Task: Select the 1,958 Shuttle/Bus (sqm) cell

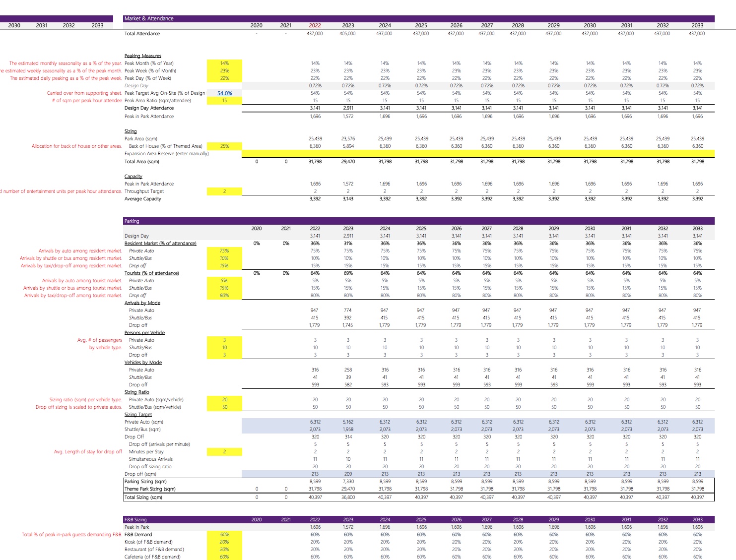Action: 348,430
